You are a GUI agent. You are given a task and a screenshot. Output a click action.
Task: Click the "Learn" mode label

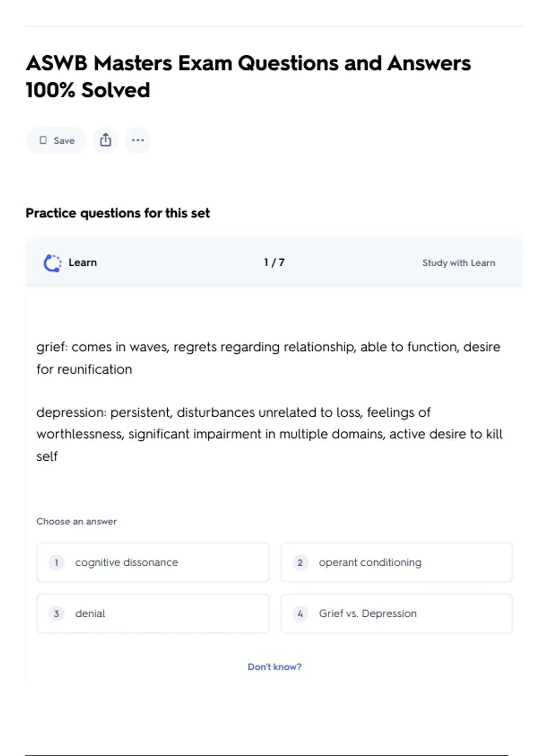point(82,262)
